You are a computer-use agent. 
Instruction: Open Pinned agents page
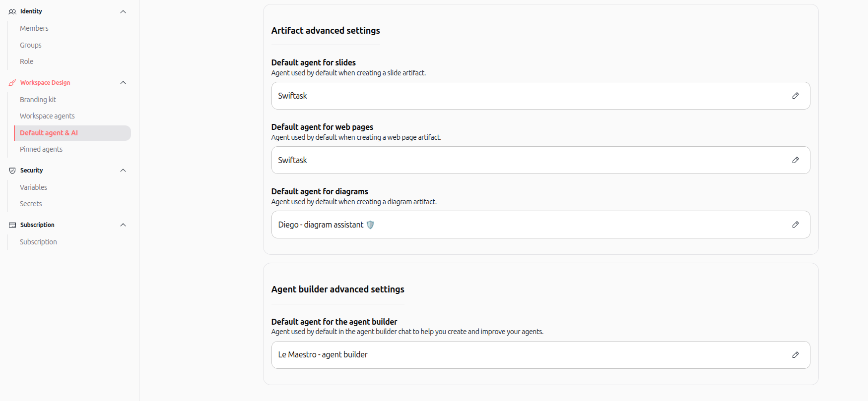pyautogui.click(x=41, y=149)
